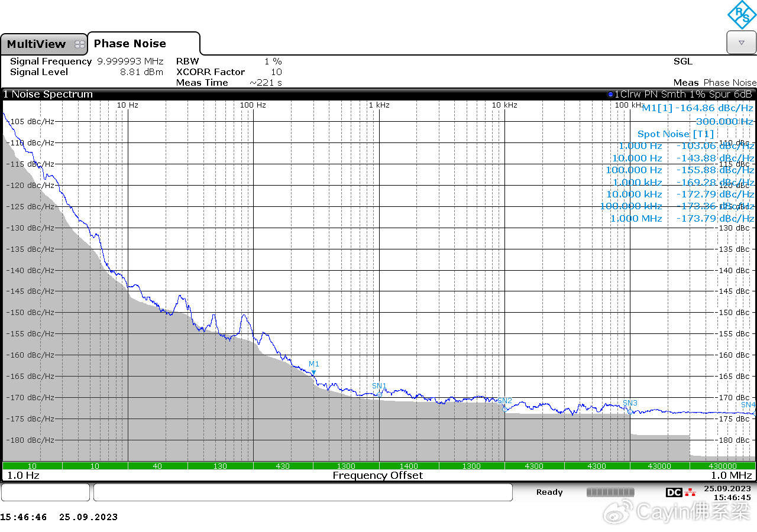Image resolution: width=757 pixels, height=532 pixels.
Task: Click the 10.000 Hz -143.88 dBc/Hz spot noise row
Action: coord(683,158)
